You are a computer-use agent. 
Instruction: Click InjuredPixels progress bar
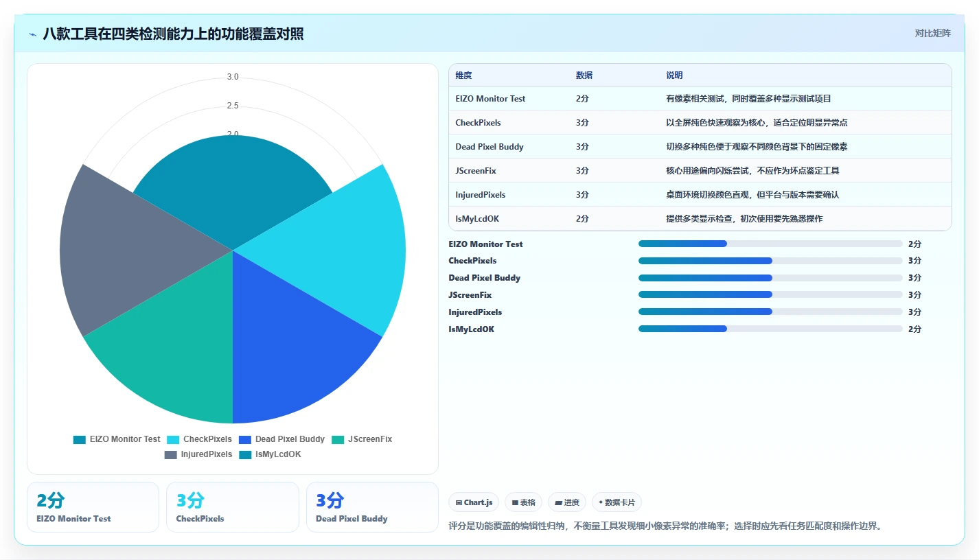pos(770,312)
